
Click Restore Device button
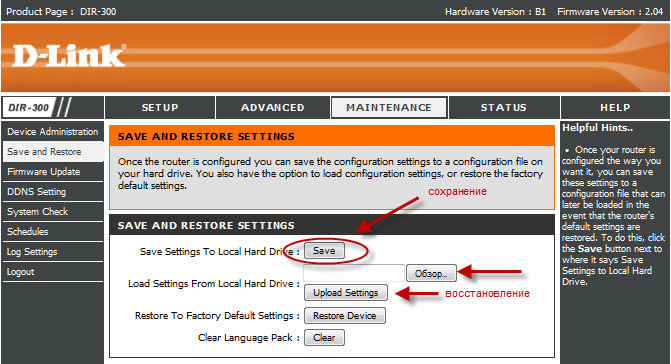(x=344, y=316)
